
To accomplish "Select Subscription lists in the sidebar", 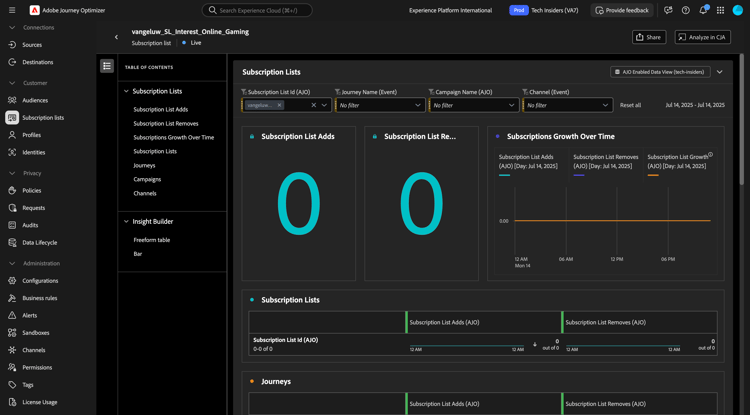I will pyautogui.click(x=43, y=118).
